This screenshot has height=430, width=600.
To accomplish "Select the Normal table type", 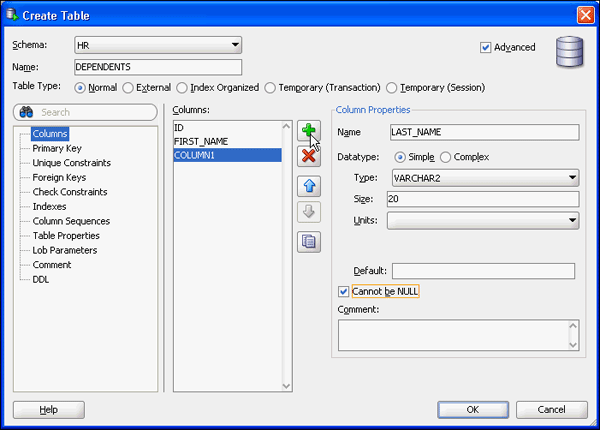I will pyautogui.click(x=80, y=88).
